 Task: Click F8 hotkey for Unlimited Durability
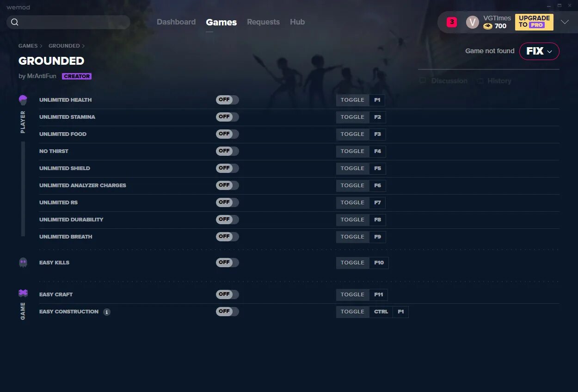378,220
